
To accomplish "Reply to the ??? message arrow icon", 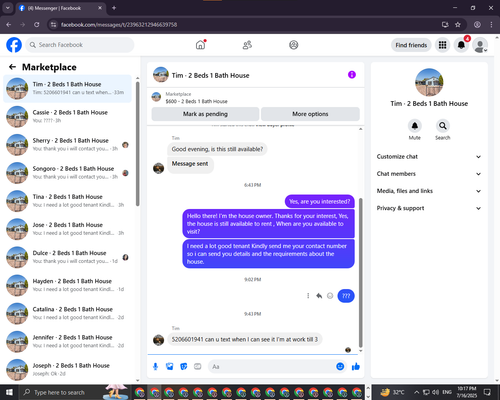I will (x=319, y=296).
